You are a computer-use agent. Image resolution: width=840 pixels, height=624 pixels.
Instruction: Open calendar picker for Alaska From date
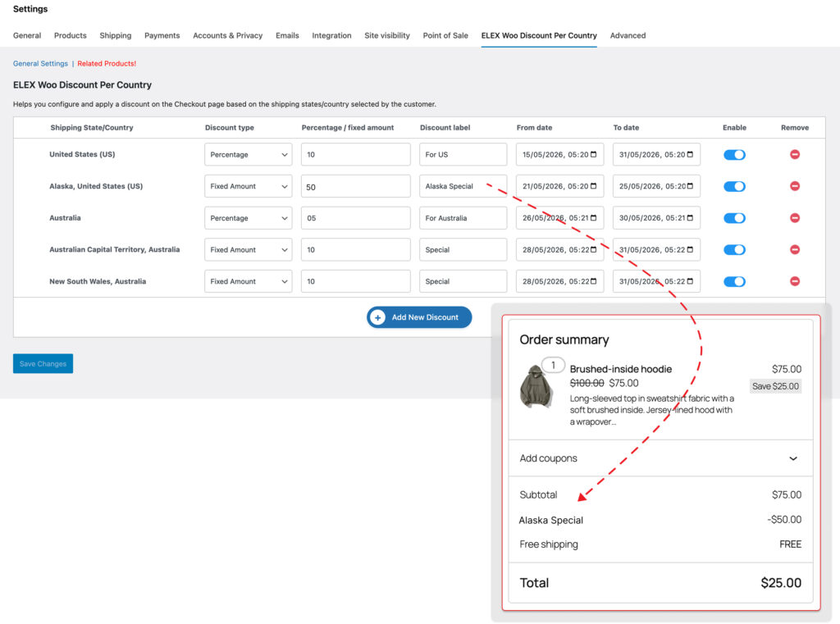(593, 186)
